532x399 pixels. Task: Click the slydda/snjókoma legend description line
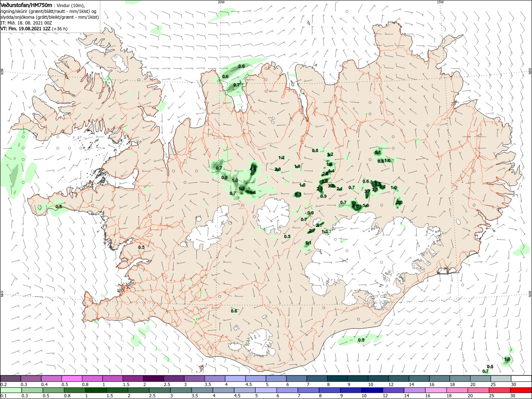49,17
